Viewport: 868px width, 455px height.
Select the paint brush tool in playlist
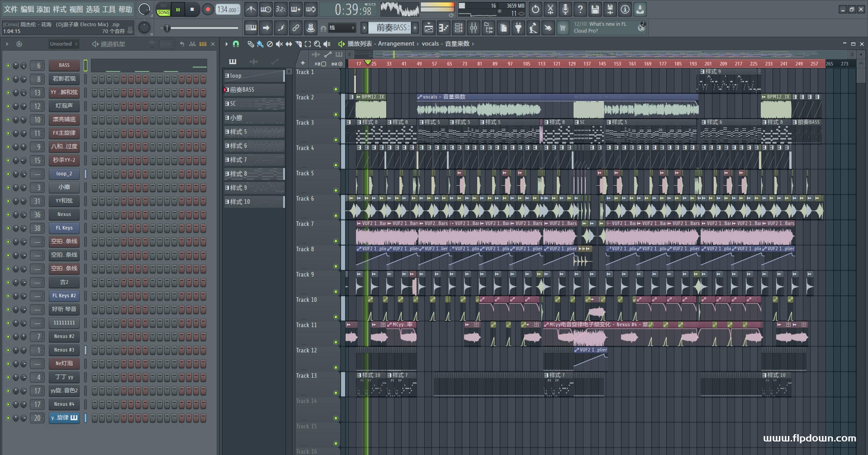[260, 44]
